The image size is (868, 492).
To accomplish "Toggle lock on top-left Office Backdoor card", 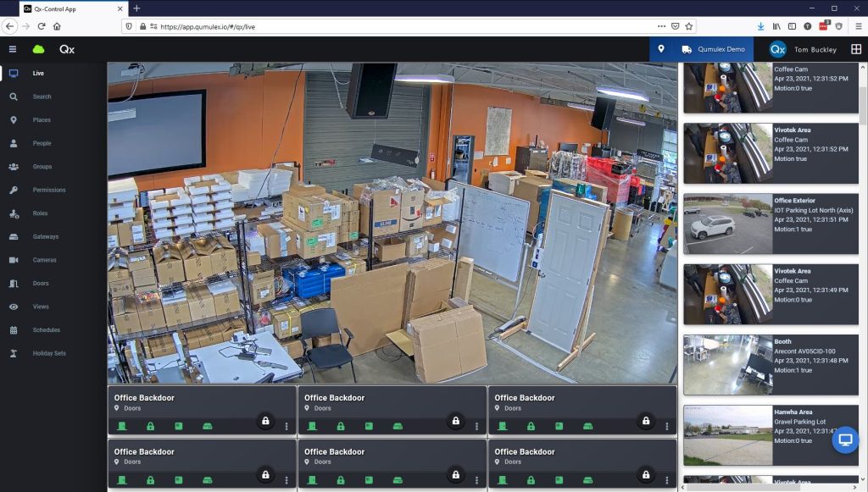I will 265,421.
